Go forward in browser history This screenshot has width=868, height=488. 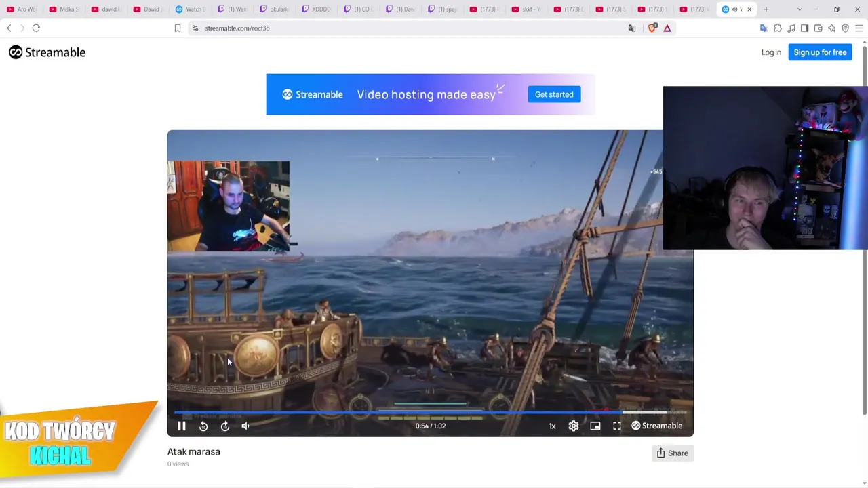pos(22,28)
